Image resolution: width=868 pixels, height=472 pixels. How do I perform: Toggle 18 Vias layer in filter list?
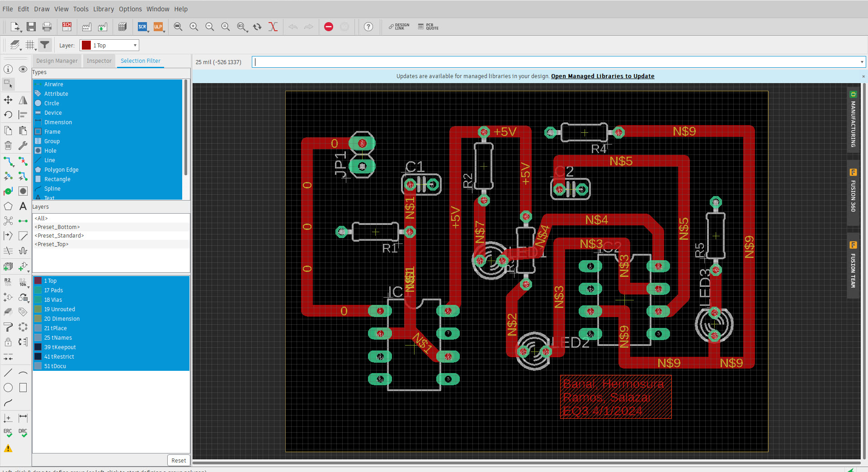pos(111,300)
